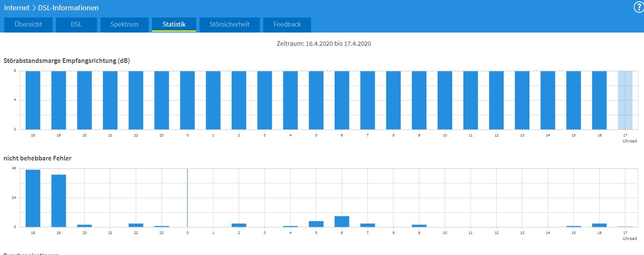The width and height of the screenshot is (644, 255).
Task: Click the hour 22 error bar in Fehler chart
Action: point(136,225)
